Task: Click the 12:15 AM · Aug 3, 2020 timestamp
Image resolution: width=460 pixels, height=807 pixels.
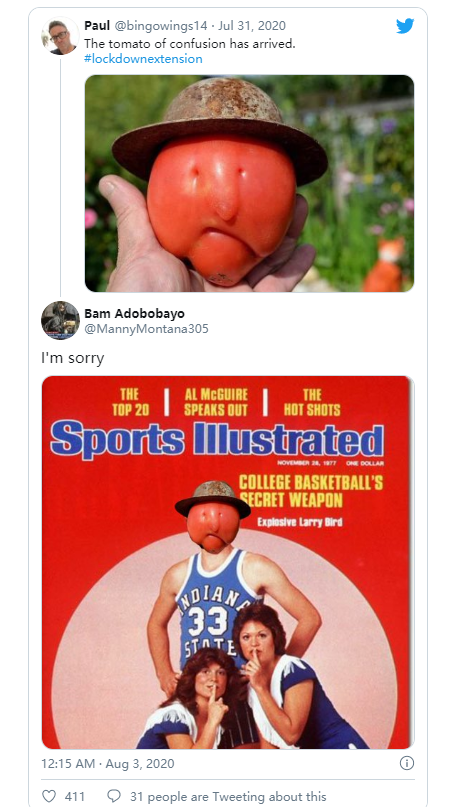Action: 108,763
